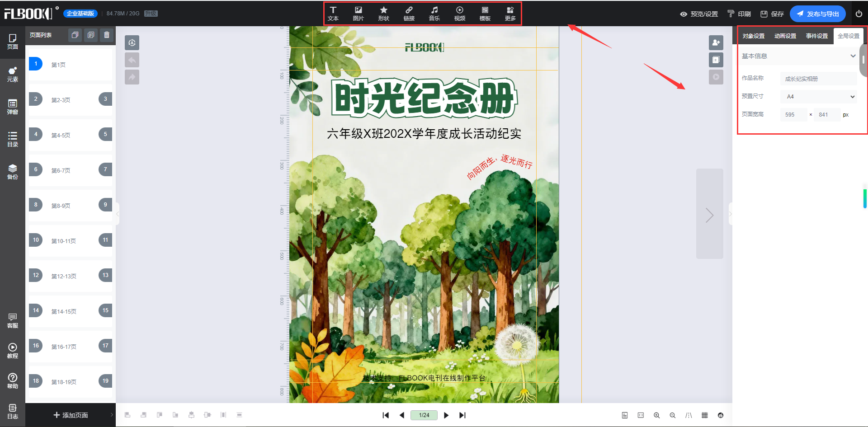This screenshot has width=868, height=427.
Task: Open the 形状 shape tool
Action: 383,14
